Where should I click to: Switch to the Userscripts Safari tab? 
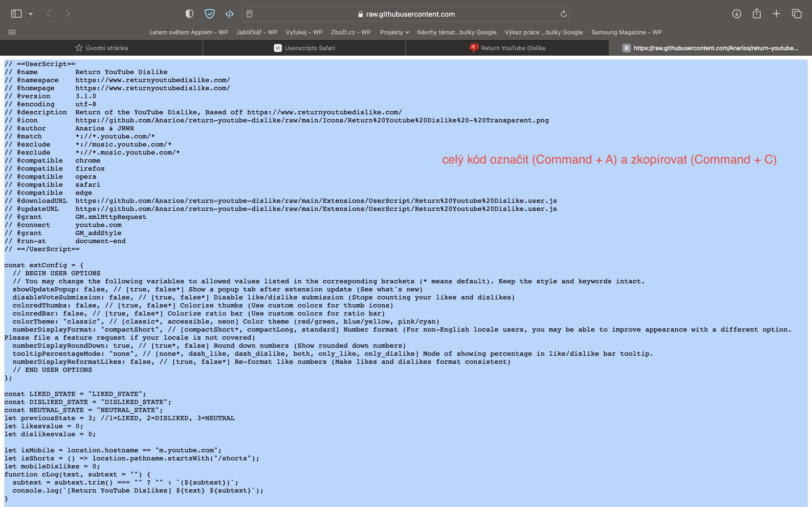[304, 48]
